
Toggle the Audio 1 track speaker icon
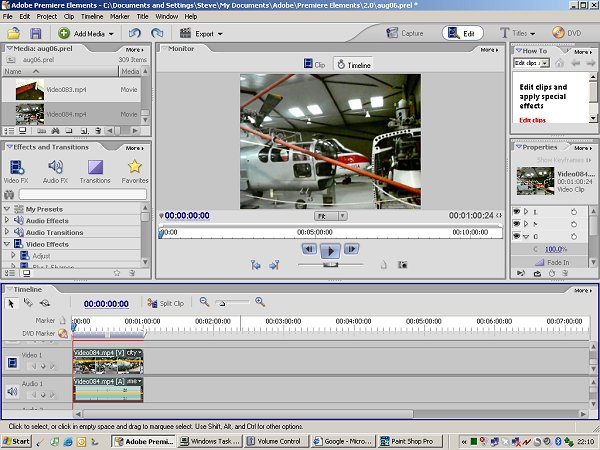click(x=12, y=389)
